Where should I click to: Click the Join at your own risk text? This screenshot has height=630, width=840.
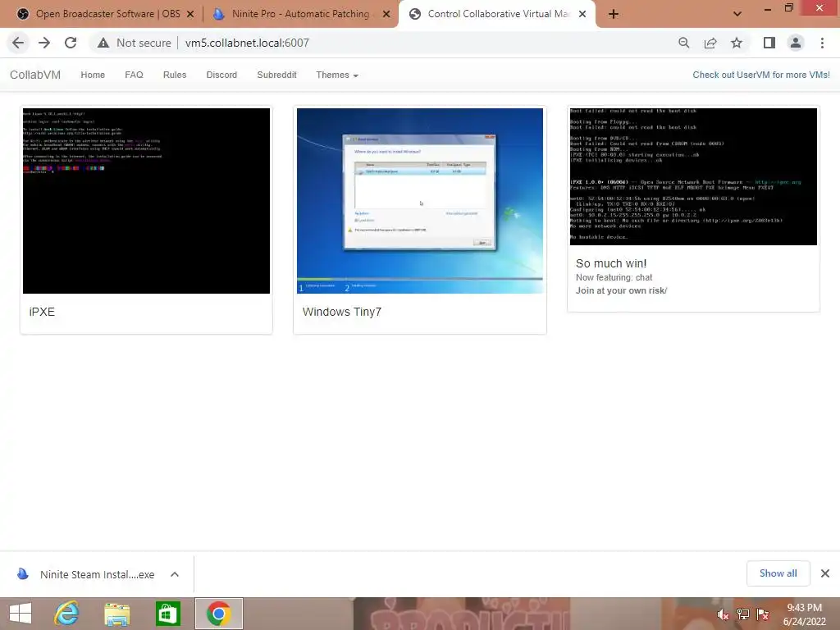[x=622, y=291]
